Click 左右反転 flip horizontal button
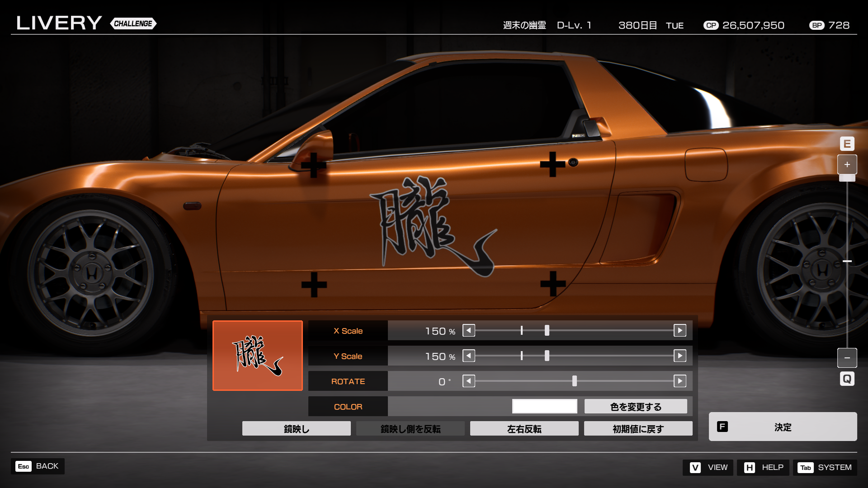The height and width of the screenshot is (488, 868). 524,429
